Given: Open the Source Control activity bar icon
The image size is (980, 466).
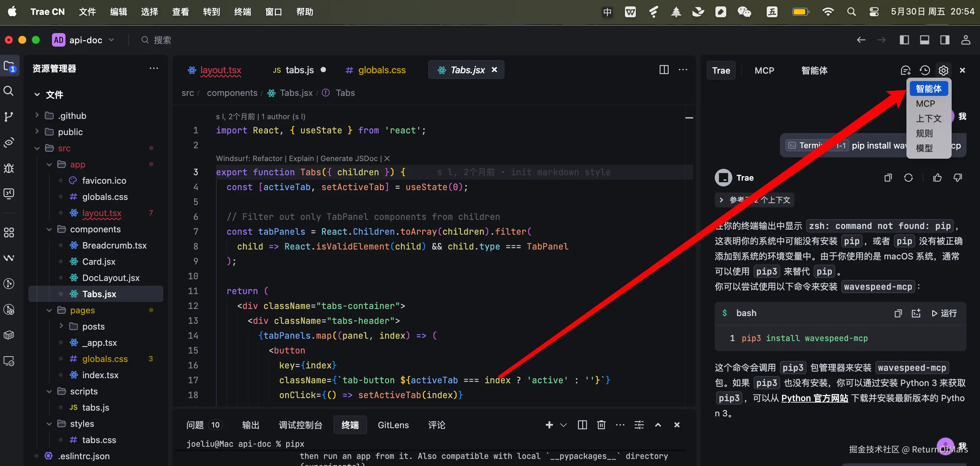Looking at the screenshot, I should click(8, 116).
